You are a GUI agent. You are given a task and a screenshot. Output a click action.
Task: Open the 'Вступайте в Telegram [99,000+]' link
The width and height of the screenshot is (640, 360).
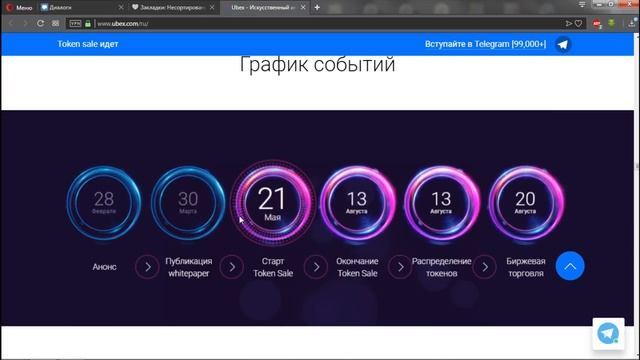[x=485, y=44]
